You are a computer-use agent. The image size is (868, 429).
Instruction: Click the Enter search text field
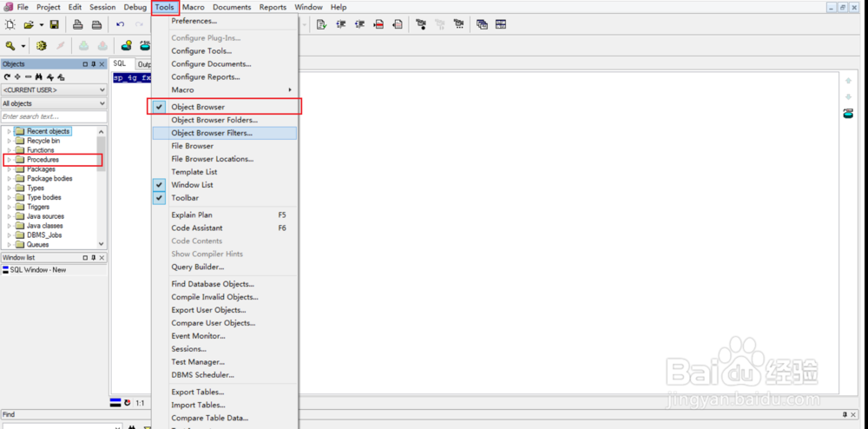[x=54, y=116]
